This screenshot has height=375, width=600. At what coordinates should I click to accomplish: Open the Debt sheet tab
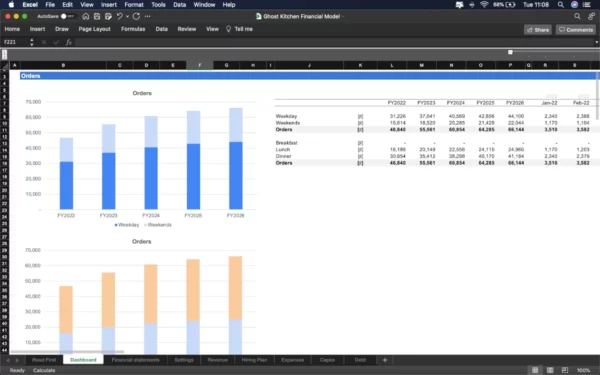pyautogui.click(x=360, y=360)
